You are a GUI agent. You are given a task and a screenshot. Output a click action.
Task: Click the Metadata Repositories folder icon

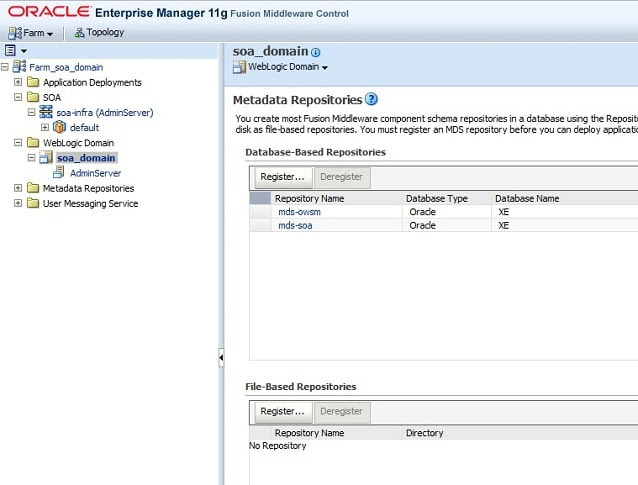coord(33,188)
